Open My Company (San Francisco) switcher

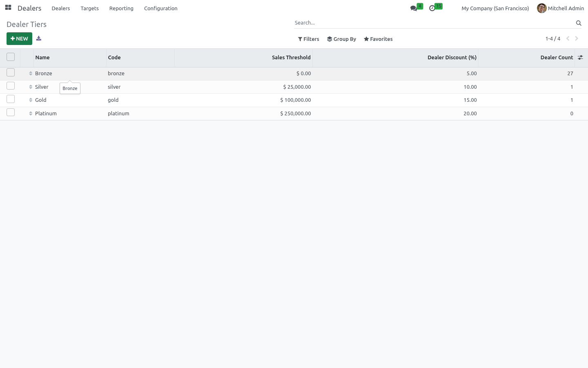pos(495,8)
